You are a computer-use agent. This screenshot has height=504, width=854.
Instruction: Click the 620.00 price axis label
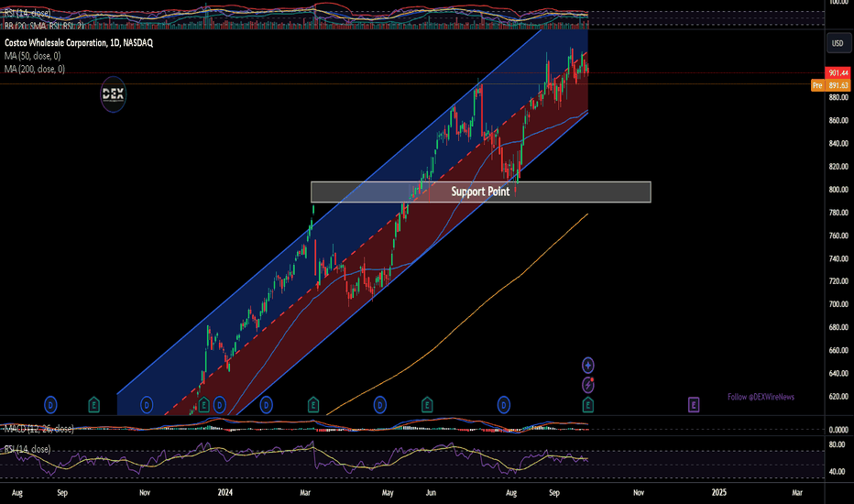pyautogui.click(x=838, y=396)
